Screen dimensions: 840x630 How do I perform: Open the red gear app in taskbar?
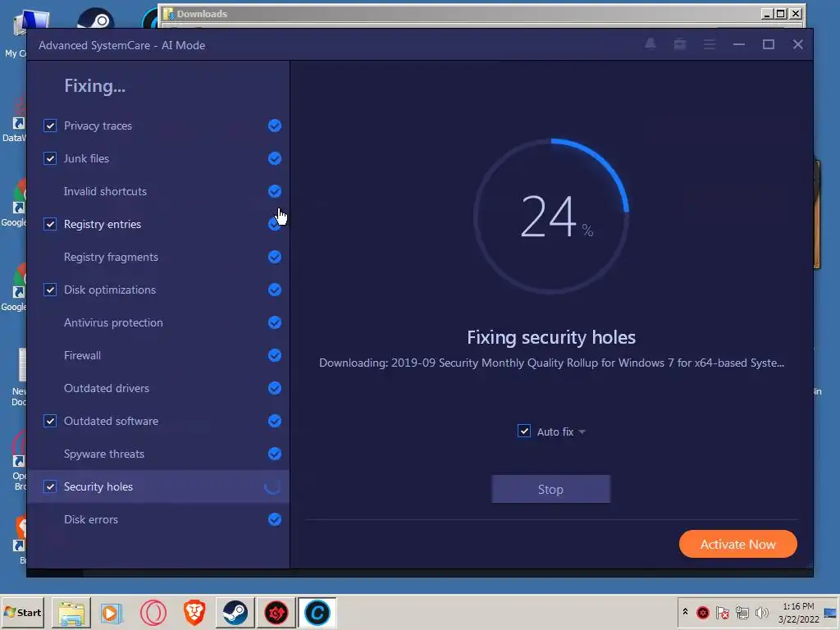(276, 612)
